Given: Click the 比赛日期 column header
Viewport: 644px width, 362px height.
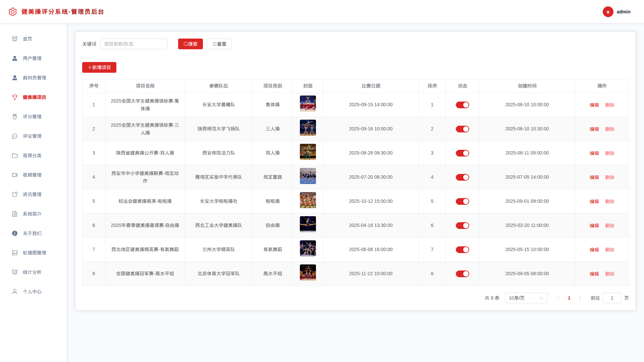Looking at the screenshot, I should pyautogui.click(x=371, y=86).
